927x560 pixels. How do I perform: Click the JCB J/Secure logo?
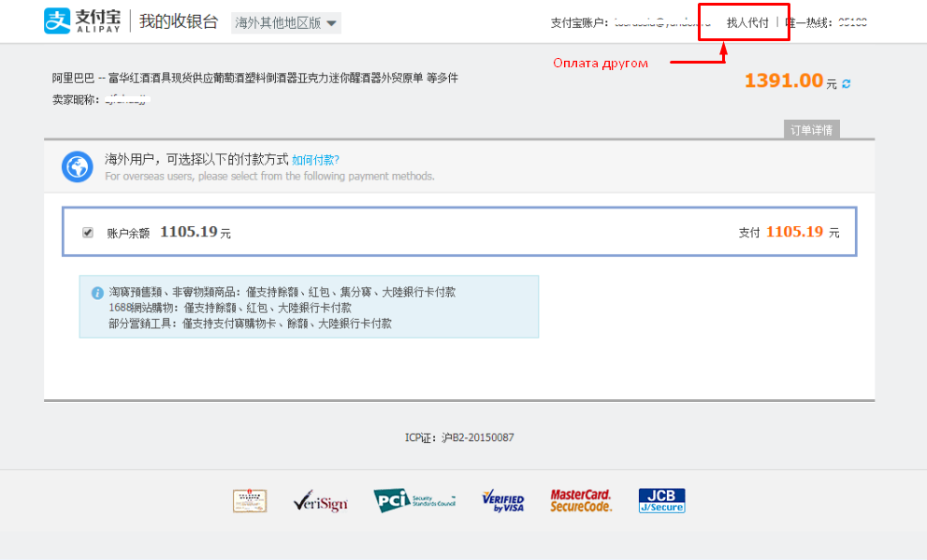(x=661, y=500)
